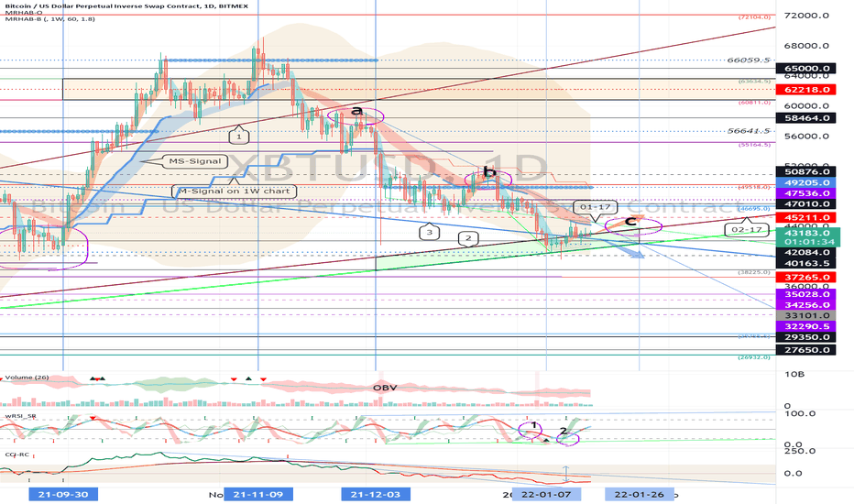Select the M-Signal on 1W chart callout
Screen dimensions: 854x504
(x=235, y=191)
